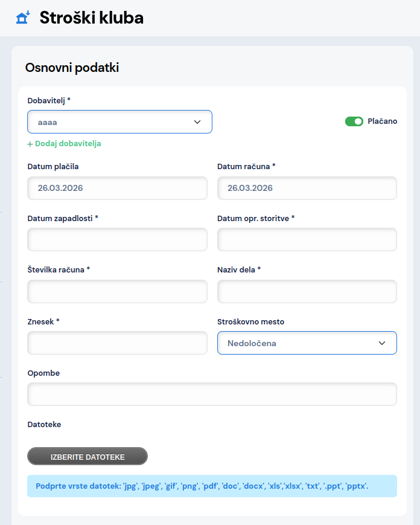Click the house icon beside Stroški kluba

[23, 18]
